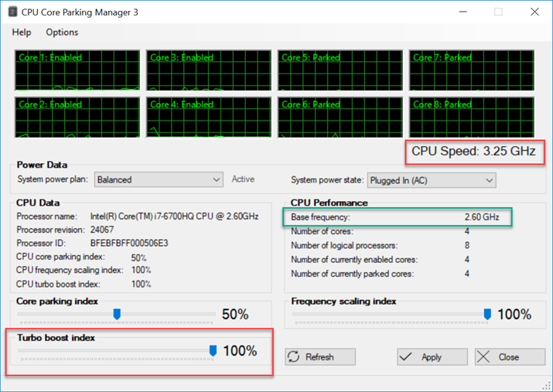Screen dimensions: 553x392
Task: Click the Turbo boost index slider thumb
Action: click(x=213, y=351)
